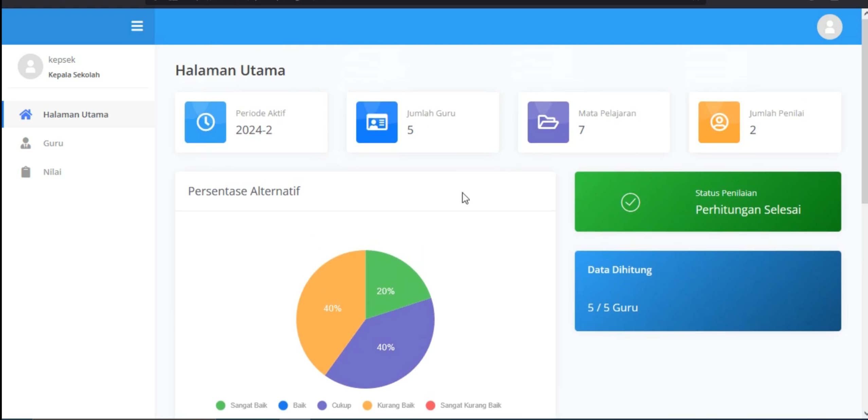868x420 pixels.
Task: Click the clipboard icon next to Nilai
Action: (x=26, y=172)
